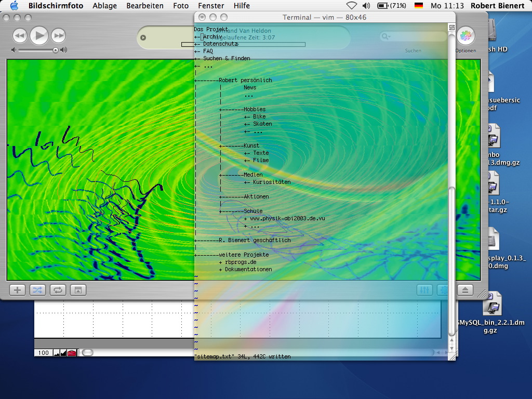
Task: Click the Terminal scroll-down arrow
Action: pos(451,348)
